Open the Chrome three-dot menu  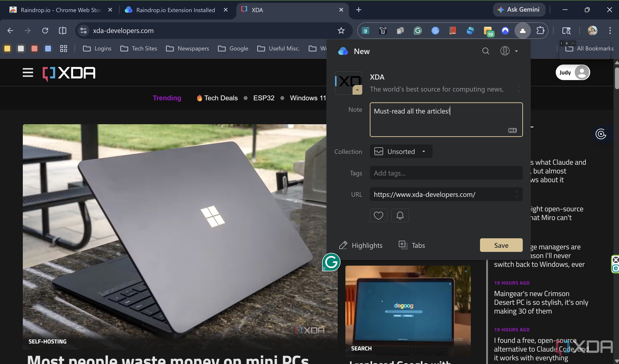tap(610, 31)
